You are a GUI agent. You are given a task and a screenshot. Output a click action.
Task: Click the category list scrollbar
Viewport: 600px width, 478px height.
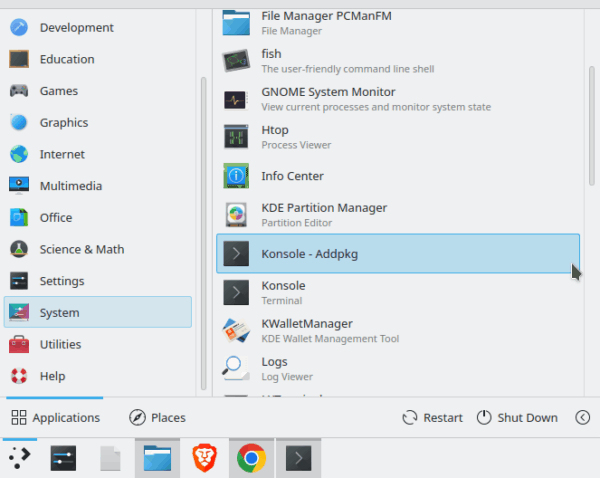tap(204, 233)
